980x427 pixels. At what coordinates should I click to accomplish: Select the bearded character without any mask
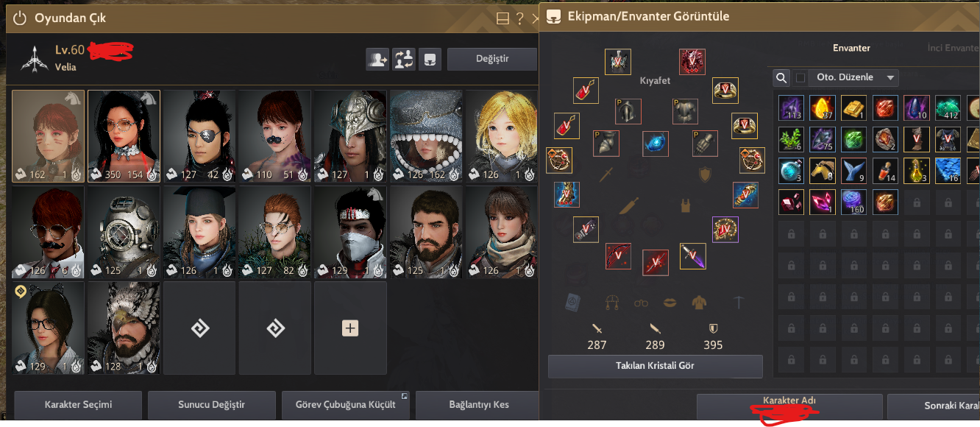pyautogui.click(x=426, y=232)
